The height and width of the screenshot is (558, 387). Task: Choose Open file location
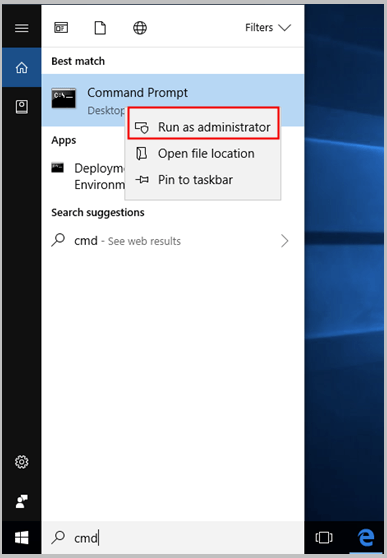(x=203, y=154)
